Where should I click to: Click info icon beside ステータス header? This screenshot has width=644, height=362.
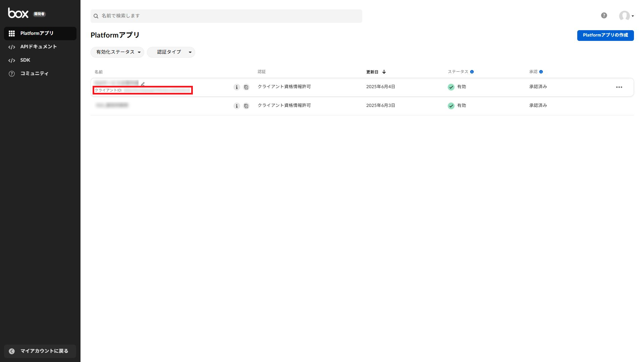point(472,72)
